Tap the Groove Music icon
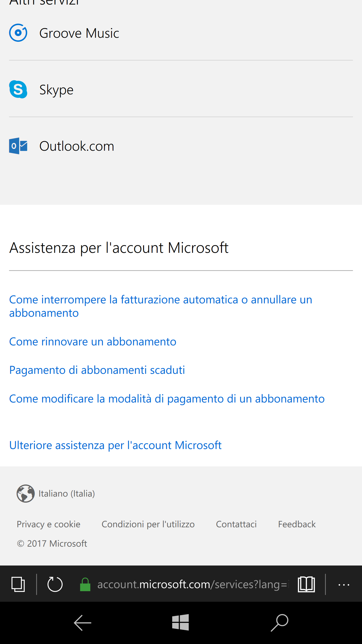 18,33
